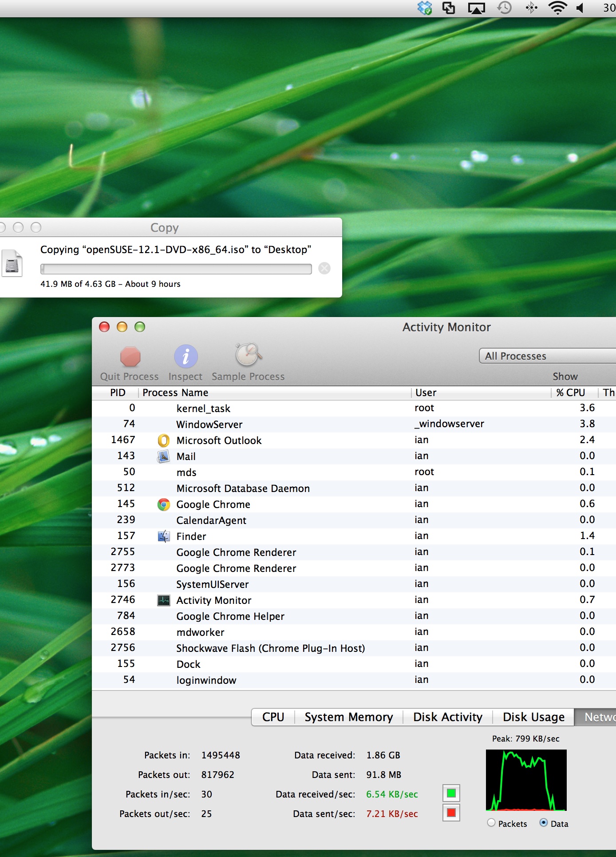Image resolution: width=616 pixels, height=857 pixels.
Task: Select the Microsoft Database Daemon row
Action: point(354,488)
